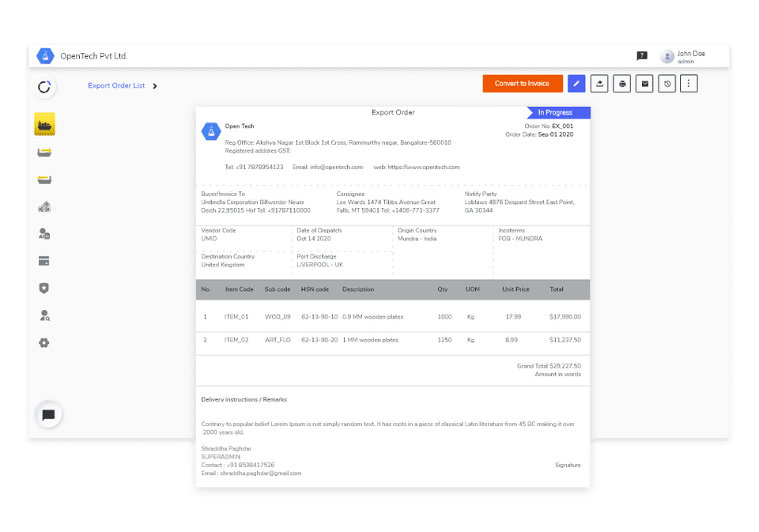Screen dimensions: 759x532
Task: Click the Convert to Invoice button
Action: (x=523, y=84)
